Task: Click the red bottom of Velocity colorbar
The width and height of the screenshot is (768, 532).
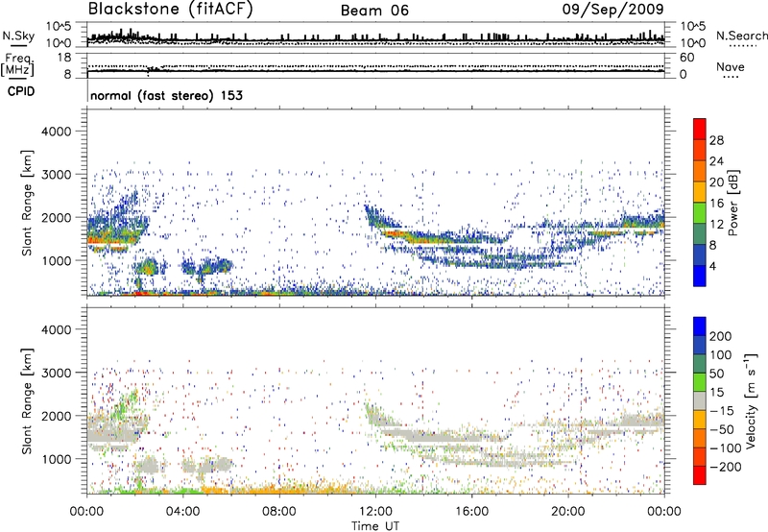Action: 700,475
